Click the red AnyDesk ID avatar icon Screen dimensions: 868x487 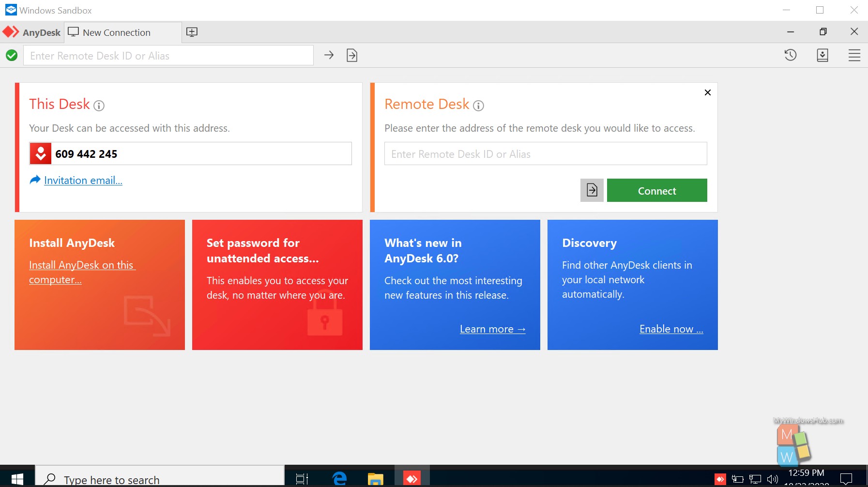(x=41, y=154)
